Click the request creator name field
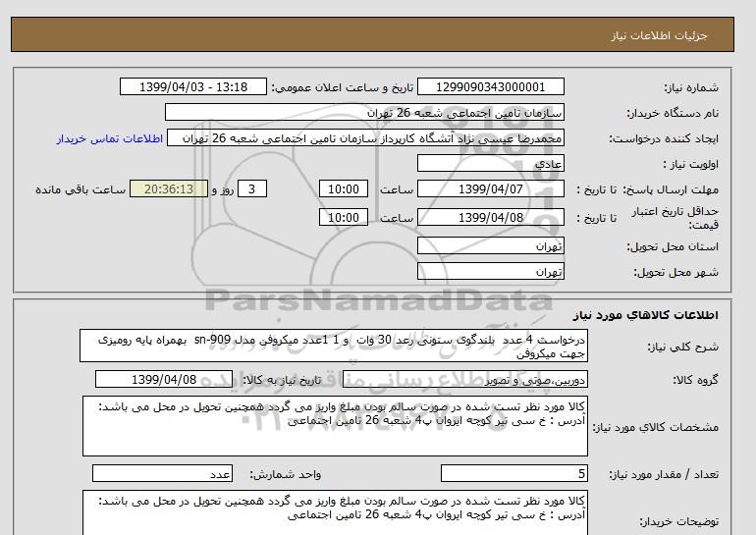Image resolution: width=756 pixels, height=535 pixels. tap(365, 138)
